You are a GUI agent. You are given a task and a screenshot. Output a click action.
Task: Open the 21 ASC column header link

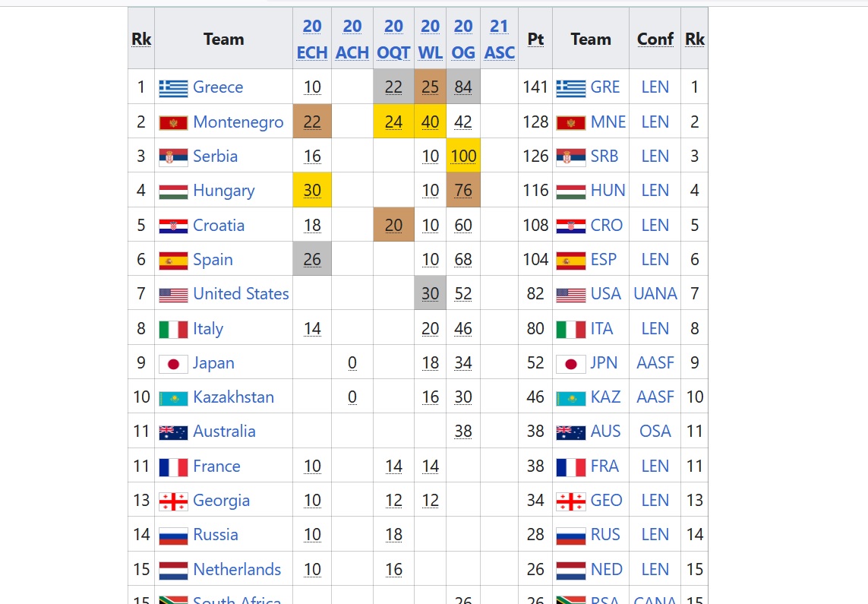[499, 39]
